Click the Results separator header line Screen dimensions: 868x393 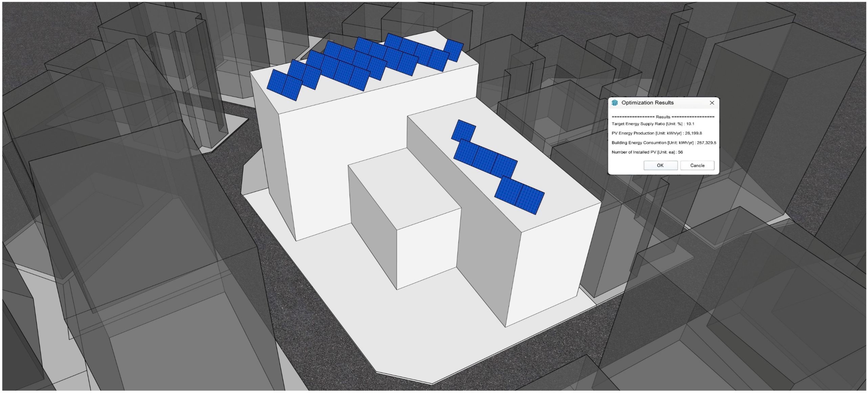[663, 117]
